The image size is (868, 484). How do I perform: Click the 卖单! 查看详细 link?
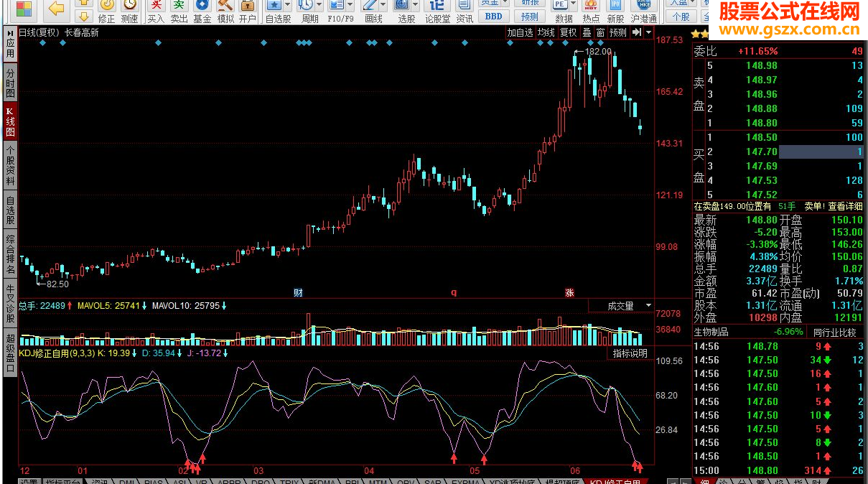pyautogui.click(x=833, y=206)
